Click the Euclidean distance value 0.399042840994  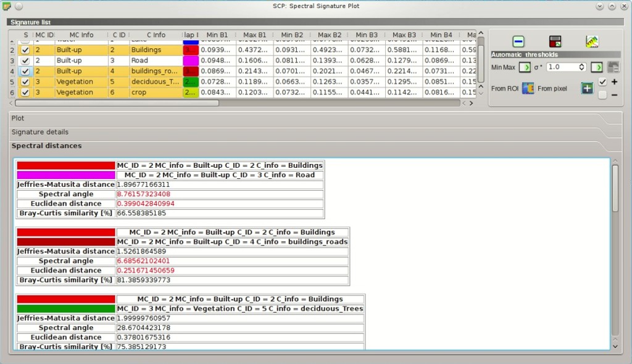146,204
